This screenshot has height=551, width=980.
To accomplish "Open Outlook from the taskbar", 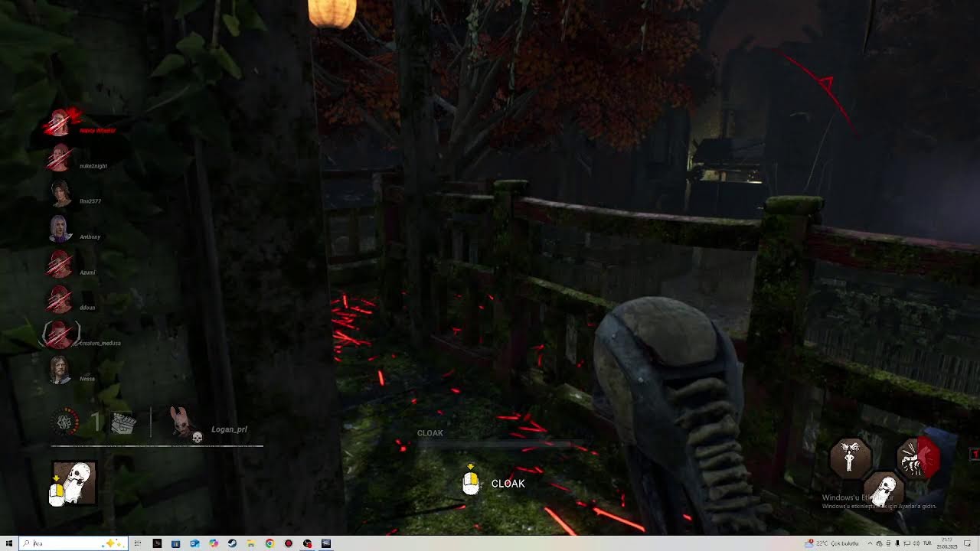I will pyautogui.click(x=194, y=543).
